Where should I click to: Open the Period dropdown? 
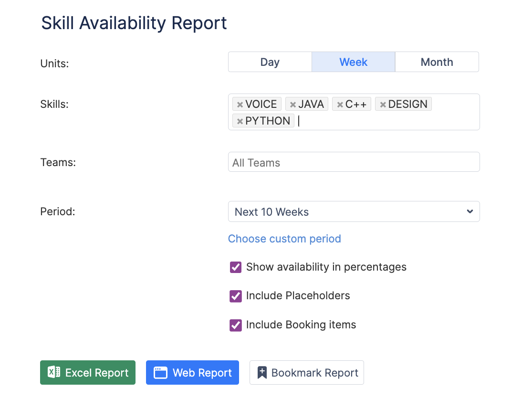pos(353,212)
